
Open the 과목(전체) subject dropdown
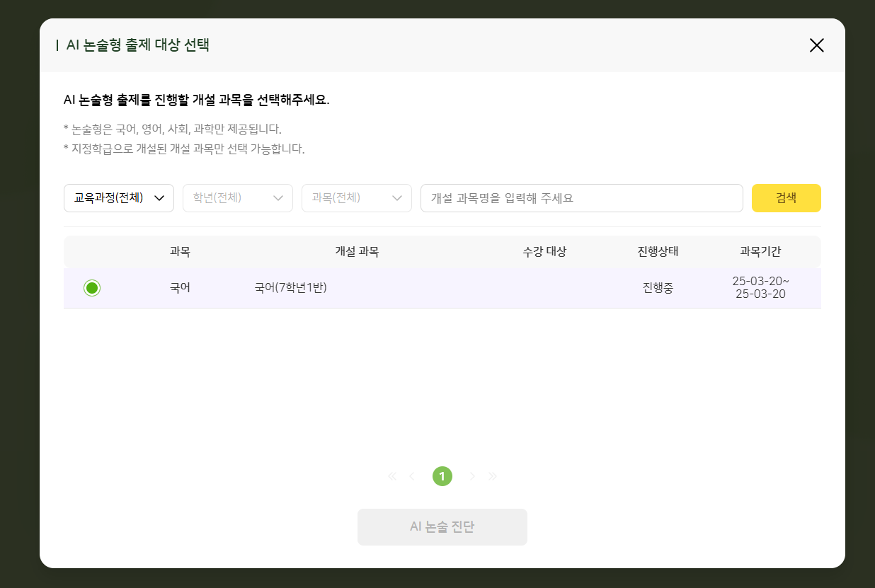(x=357, y=198)
